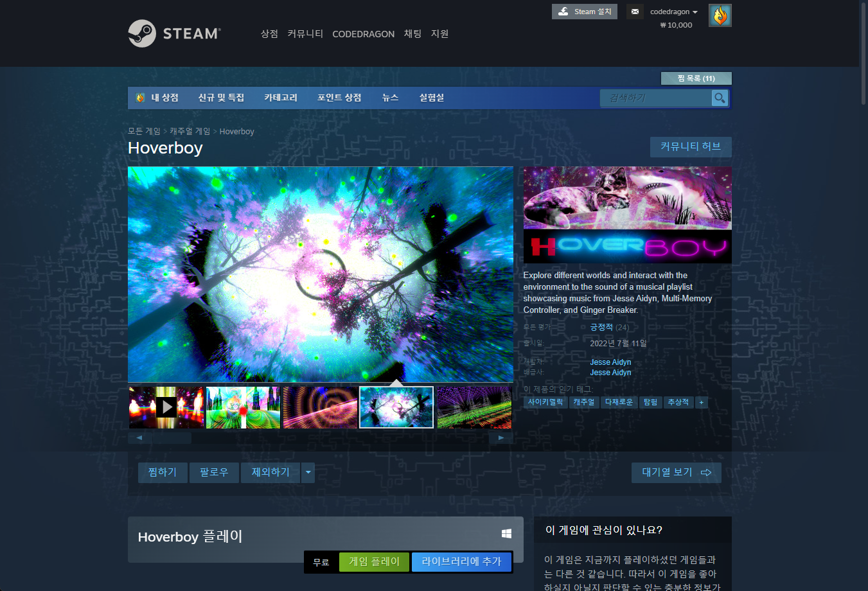The image size is (868, 591).
Task: Click the 무료 price label
Action: 321,562
